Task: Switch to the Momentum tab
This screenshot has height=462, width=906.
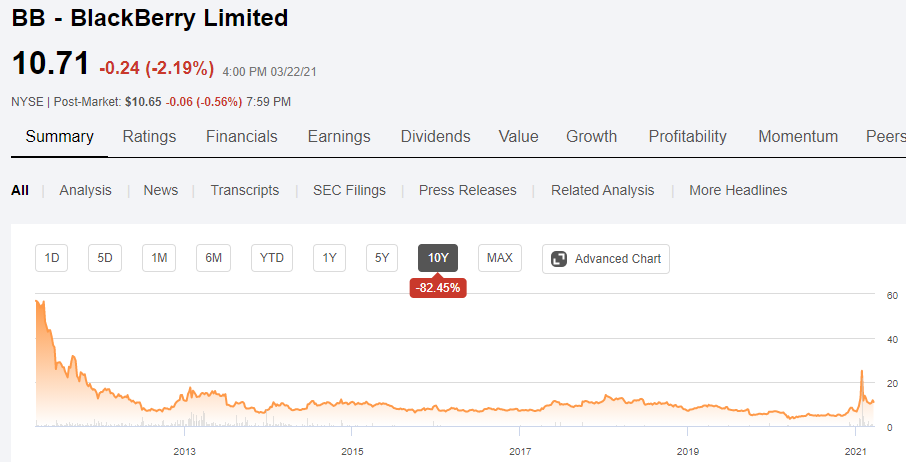Action: click(x=797, y=137)
